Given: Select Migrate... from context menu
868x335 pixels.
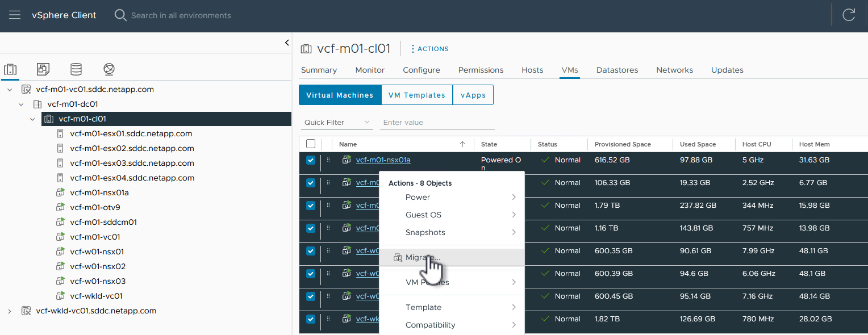Looking at the screenshot, I should pos(452,258).
